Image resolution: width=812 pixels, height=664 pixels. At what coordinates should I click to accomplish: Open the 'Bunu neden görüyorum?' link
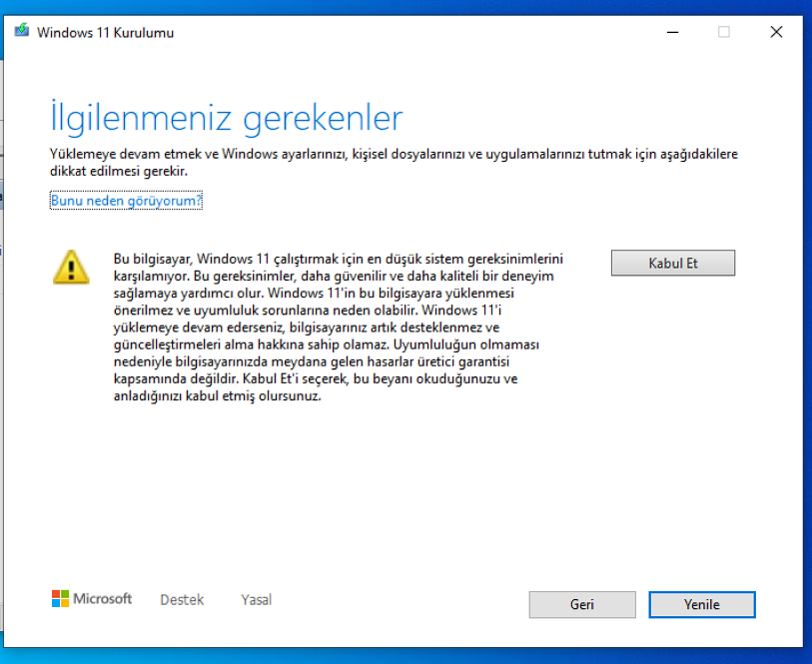[x=126, y=201]
